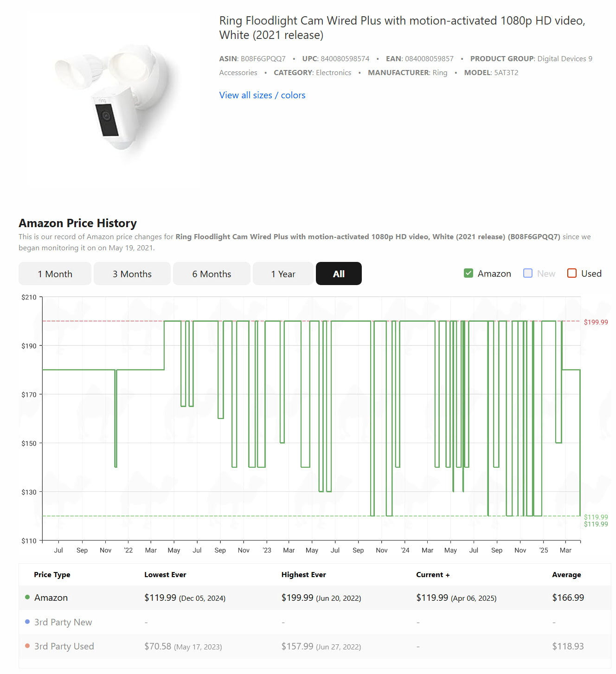
Task: Click the red $199.99 highest price label
Action: click(596, 322)
